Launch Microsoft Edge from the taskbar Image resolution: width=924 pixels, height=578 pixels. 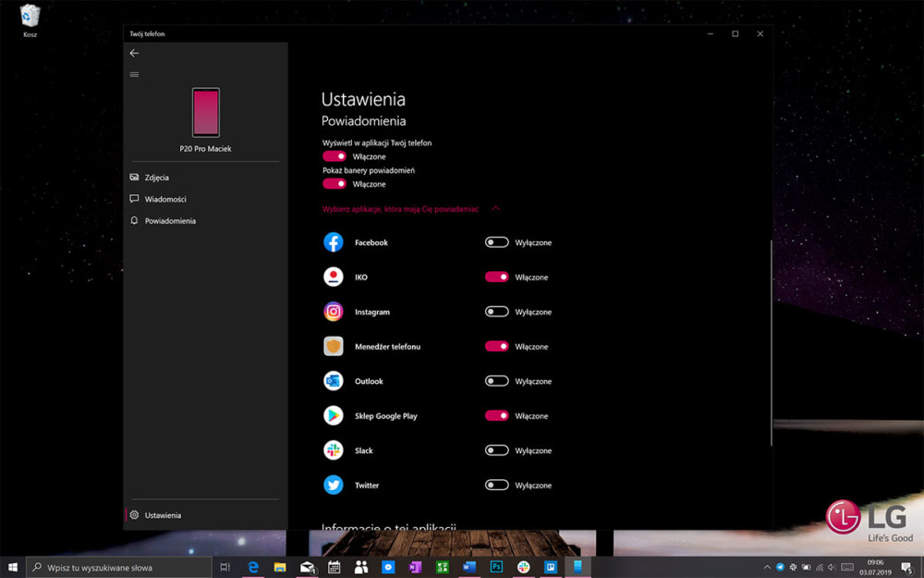pyautogui.click(x=253, y=568)
